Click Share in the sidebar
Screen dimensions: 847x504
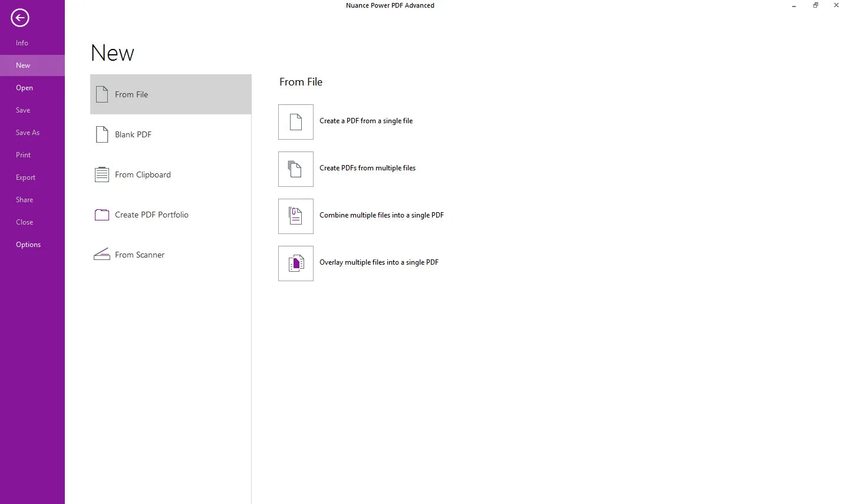[x=24, y=199]
